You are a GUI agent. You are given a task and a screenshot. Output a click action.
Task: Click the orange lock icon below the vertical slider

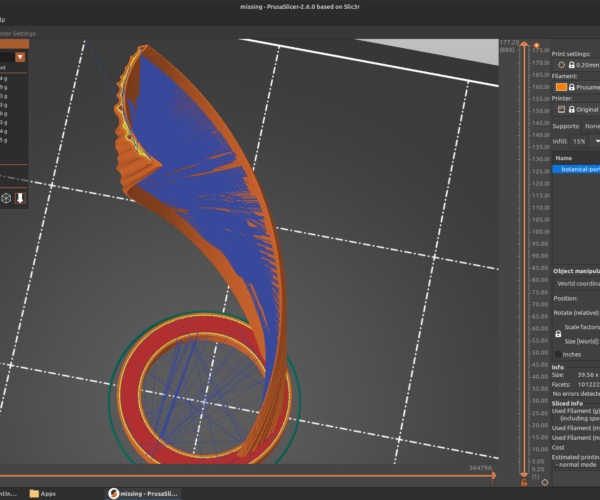click(x=524, y=483)
